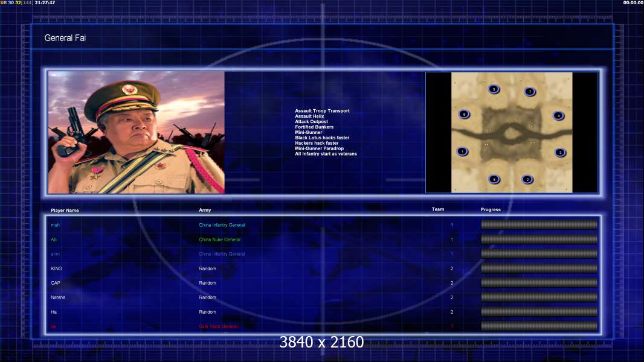Click the 00:00:00 timer readout
This screenshot has width=644, height=362.
(633, 2)
